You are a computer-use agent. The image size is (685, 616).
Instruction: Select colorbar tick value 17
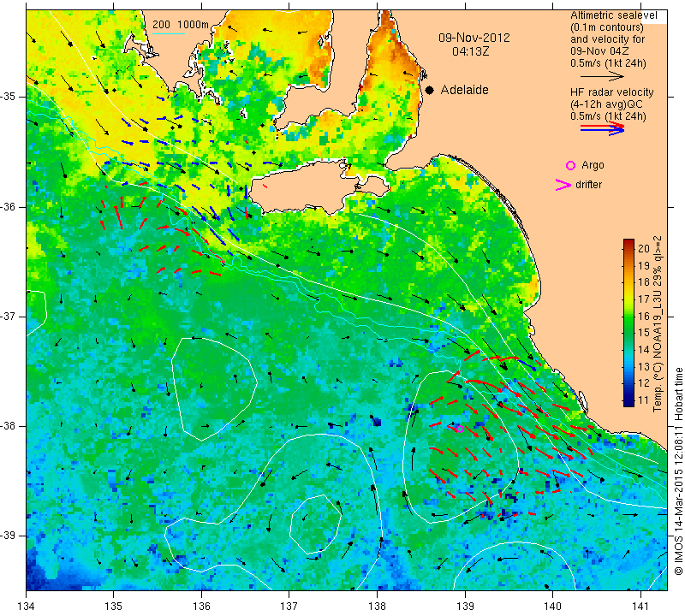[644, 299]
